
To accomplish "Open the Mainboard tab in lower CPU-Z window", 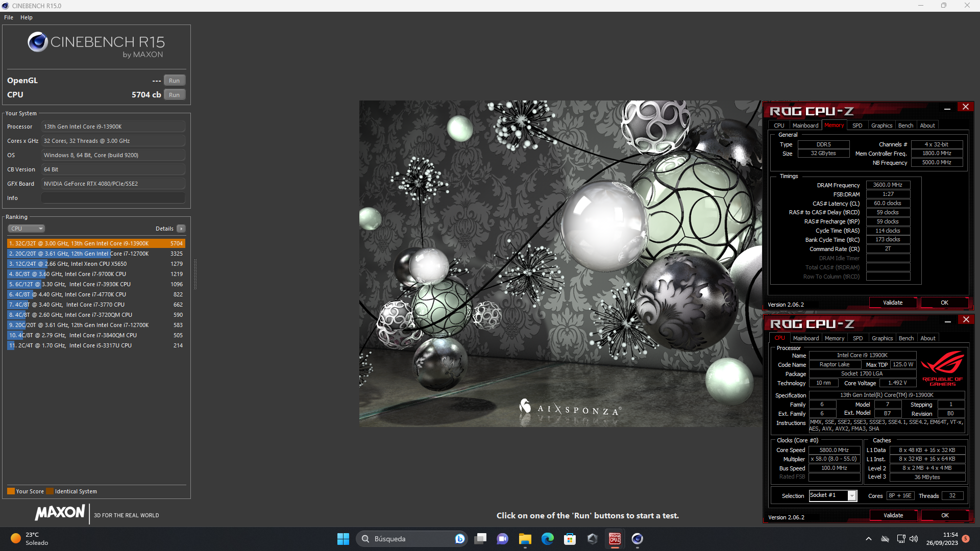I will [806, 338].
